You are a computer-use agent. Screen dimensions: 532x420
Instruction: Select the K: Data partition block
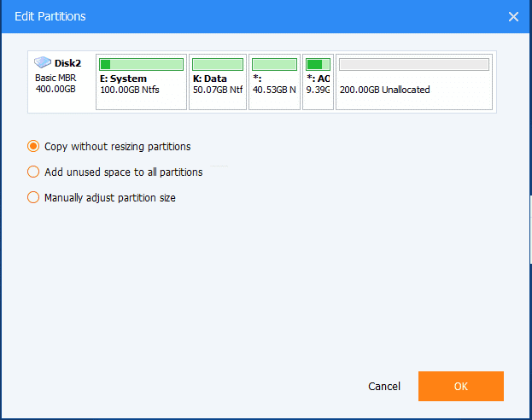pyautogui.click(x=217, y=82)
